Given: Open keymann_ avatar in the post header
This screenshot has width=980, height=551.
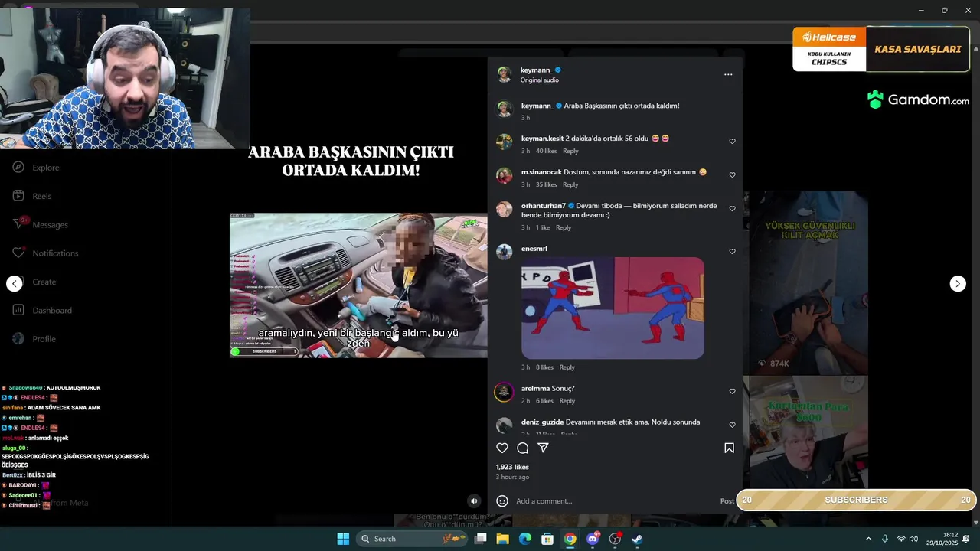Looking at the screenshot, I should [504, 74].
